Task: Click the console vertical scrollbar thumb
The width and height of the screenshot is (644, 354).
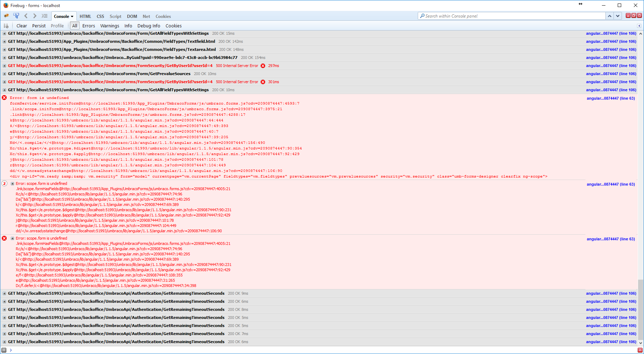Action: coord(641,309)
